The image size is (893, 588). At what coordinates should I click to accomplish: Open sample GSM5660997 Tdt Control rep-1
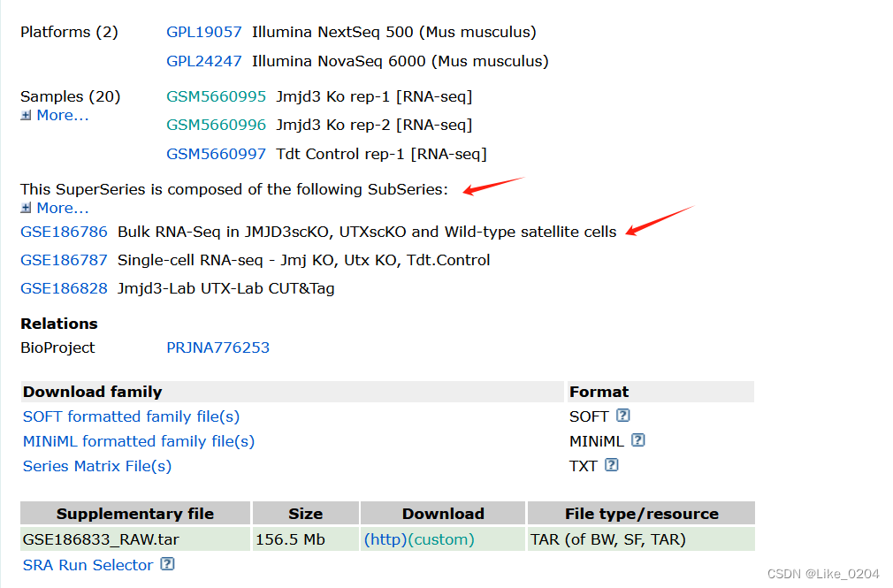coord(216,153)
